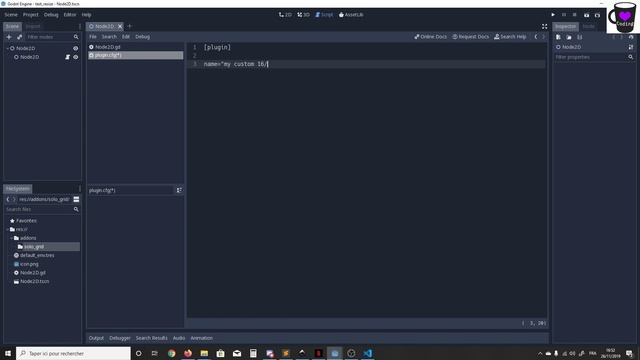Image resolution: width=640 pixels, height=360 pixels.
Task: Switch to 2D workspace
Action: tap(285, 15)
